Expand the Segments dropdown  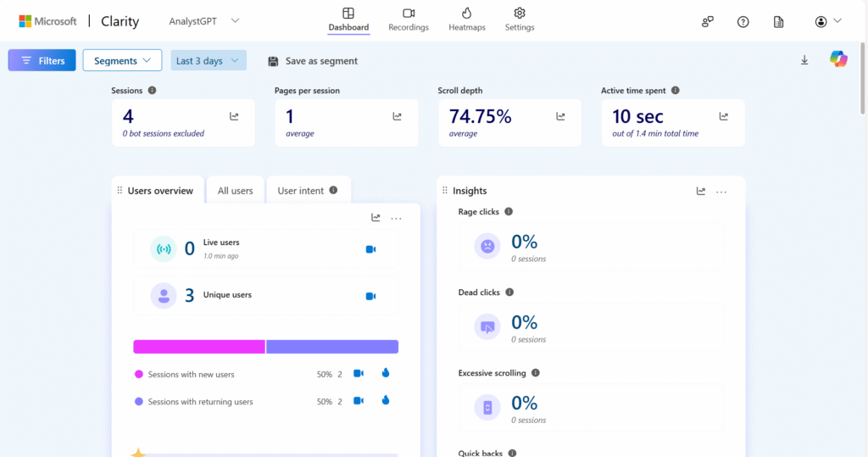click(122, 60)
